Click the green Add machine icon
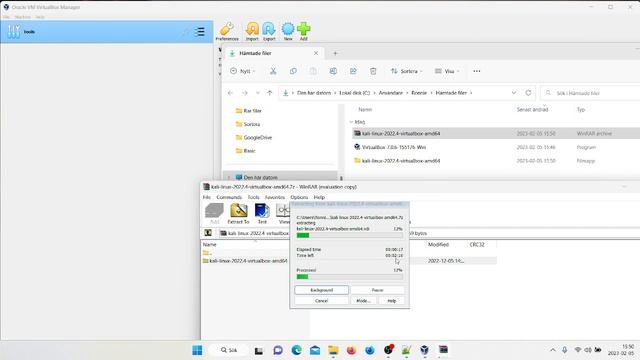Viewport: 640px width, 360px height. (x=304, y=31)
